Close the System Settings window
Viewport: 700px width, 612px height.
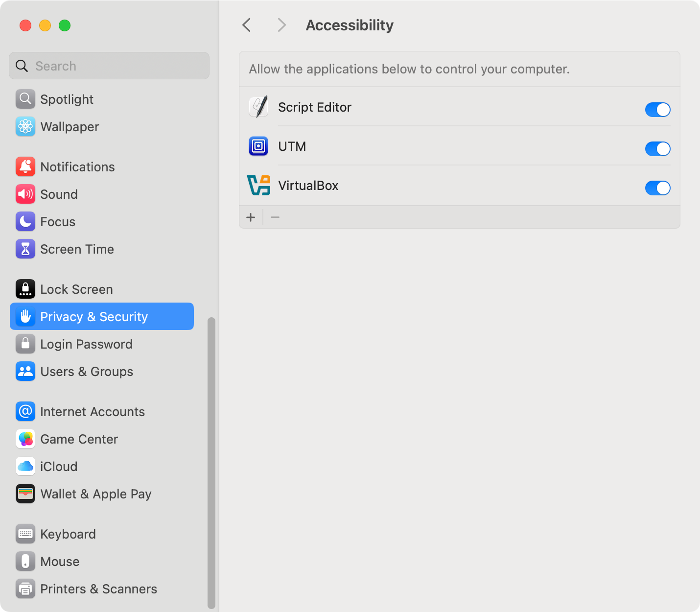click(25, 25)
